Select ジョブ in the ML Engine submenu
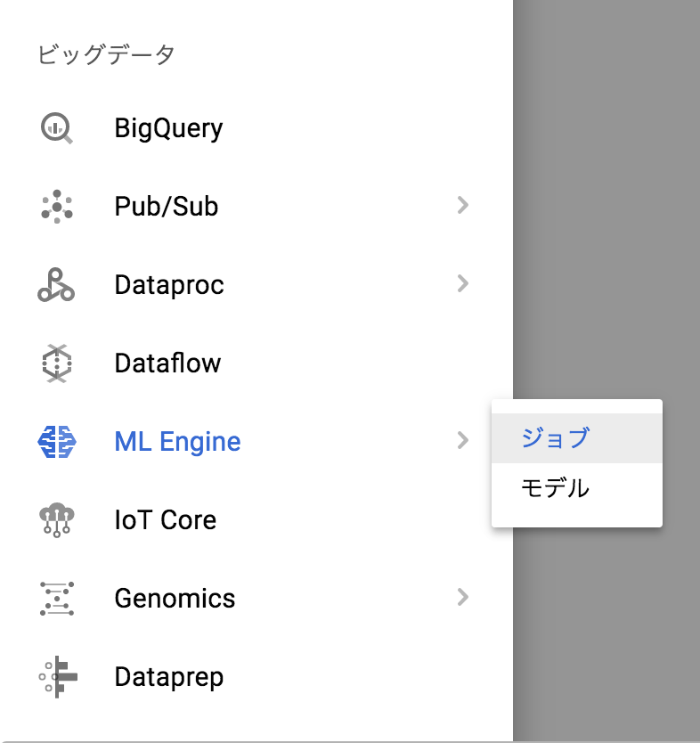This screenshot has width=700, height=743. pyautogui.click(x=555, y=438)
